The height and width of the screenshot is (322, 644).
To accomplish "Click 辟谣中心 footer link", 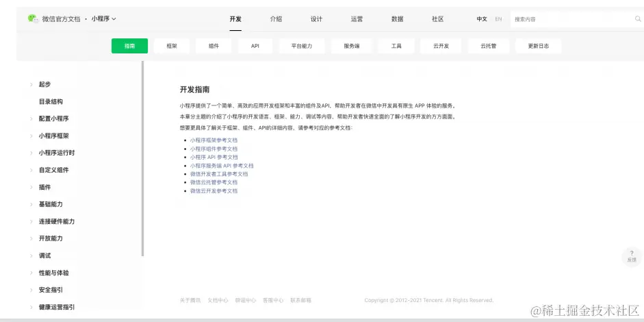I will click(246, 300).
